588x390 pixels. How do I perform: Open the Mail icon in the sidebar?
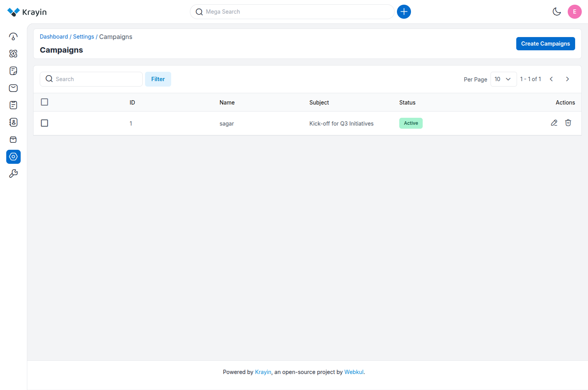(x=13, y=88)
